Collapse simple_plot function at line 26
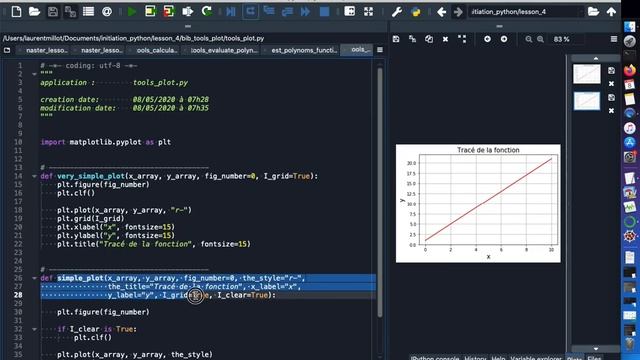This screenshot has height=360, width=640. [x=34, y=278]
